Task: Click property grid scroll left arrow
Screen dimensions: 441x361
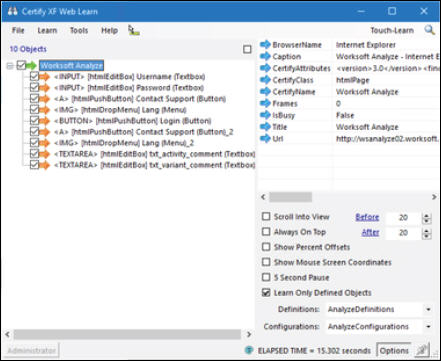Action: [263, 197]
